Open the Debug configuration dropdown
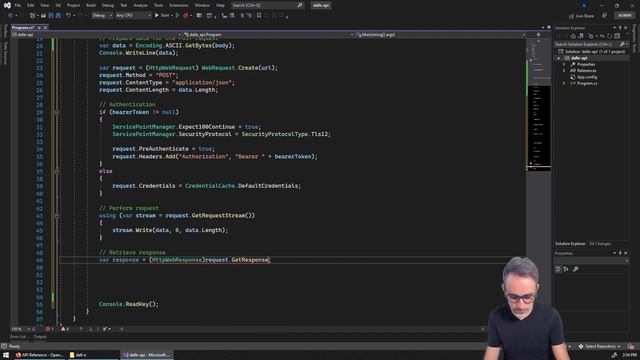 click(x=102, y=16)
